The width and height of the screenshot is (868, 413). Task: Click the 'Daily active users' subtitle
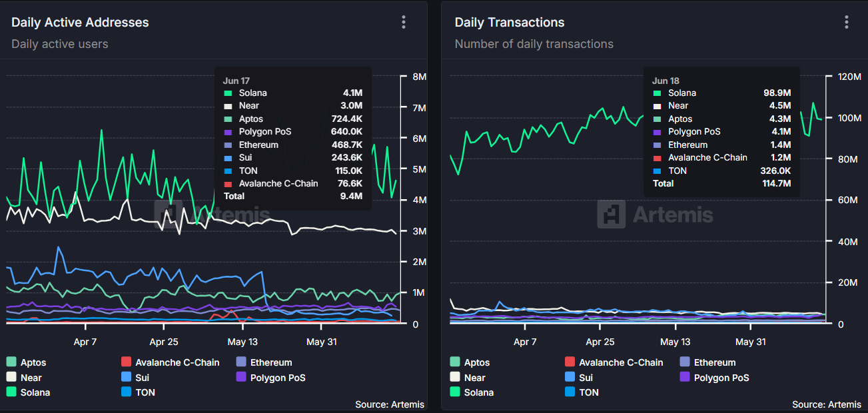point(60,44)
